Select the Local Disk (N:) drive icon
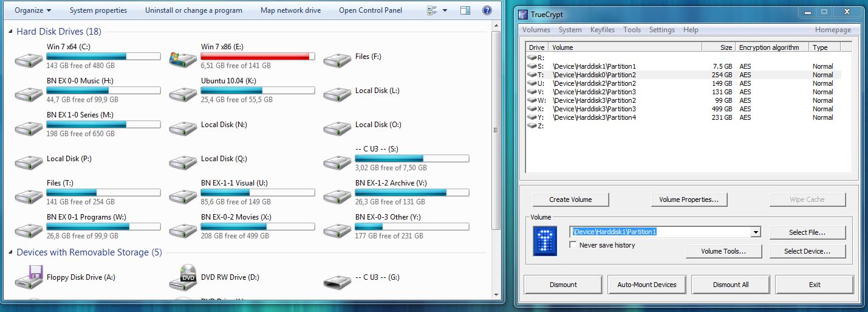Image resolution: width=868 pixels, height=312 pixels. pyautogui.click(x=182, y=128)
